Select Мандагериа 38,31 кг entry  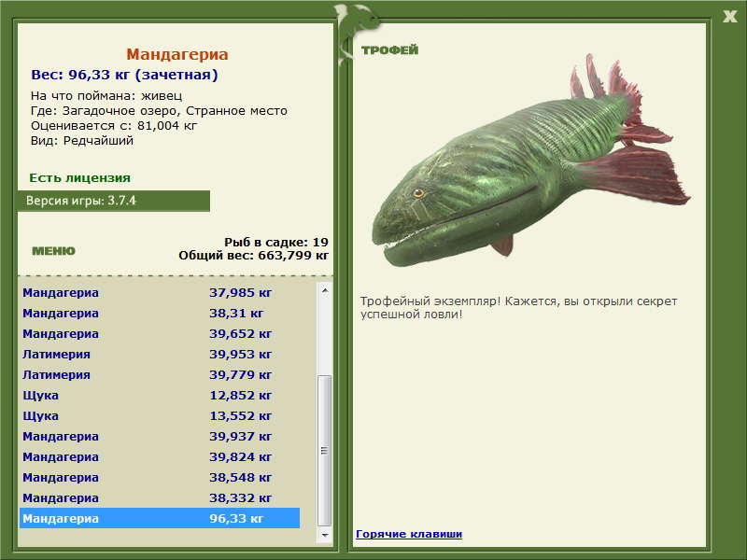coord(160,313)
